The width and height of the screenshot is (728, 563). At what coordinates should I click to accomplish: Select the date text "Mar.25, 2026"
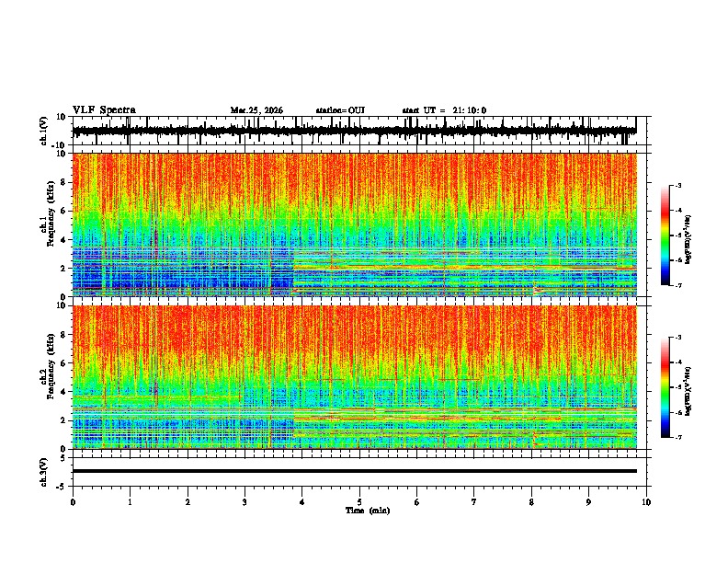pos(256,110)
